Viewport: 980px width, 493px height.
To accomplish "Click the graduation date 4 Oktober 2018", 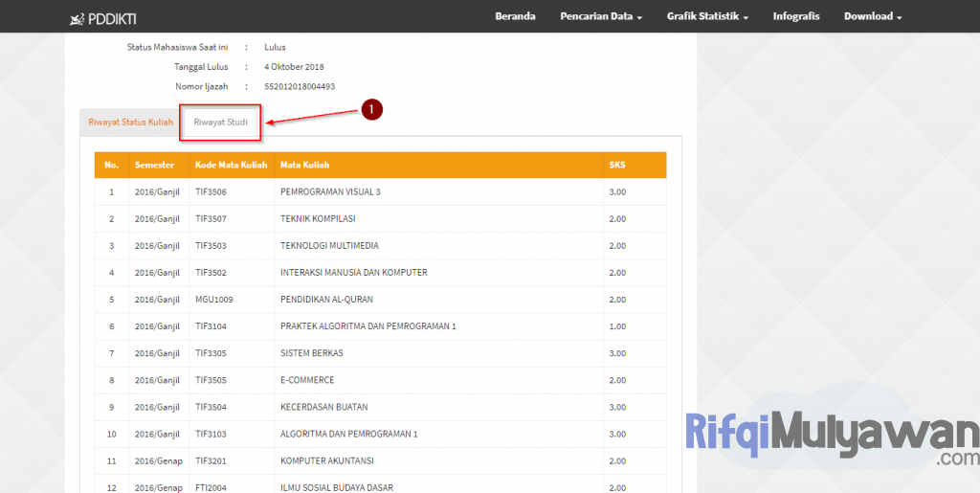I will (x=294, y=67).
